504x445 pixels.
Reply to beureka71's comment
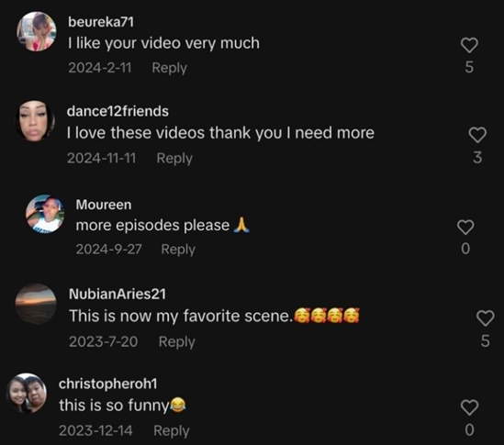point(170,68)
